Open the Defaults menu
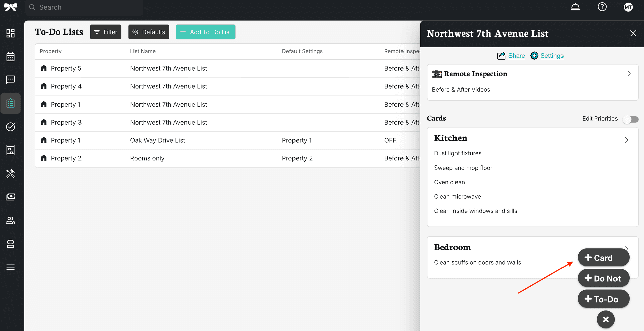The image size is (644, 331). [149, 32]
